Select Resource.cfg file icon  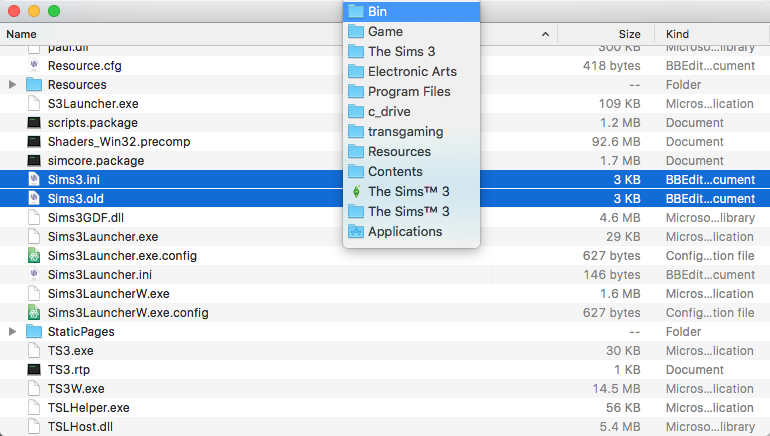[x=34, y=65]
